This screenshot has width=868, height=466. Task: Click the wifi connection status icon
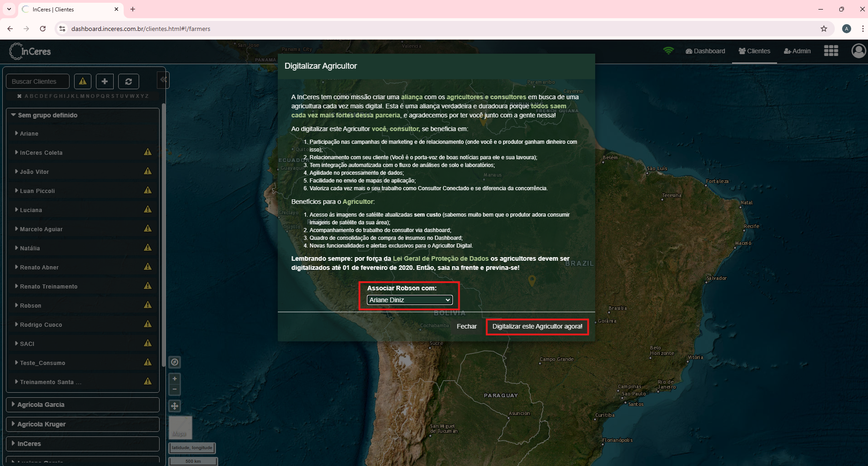pos(668,51)
